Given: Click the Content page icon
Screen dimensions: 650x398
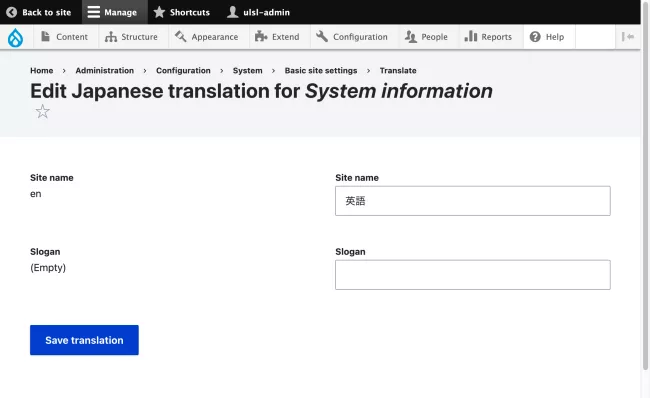Looking at the screenshot, I should click(46, 36).
